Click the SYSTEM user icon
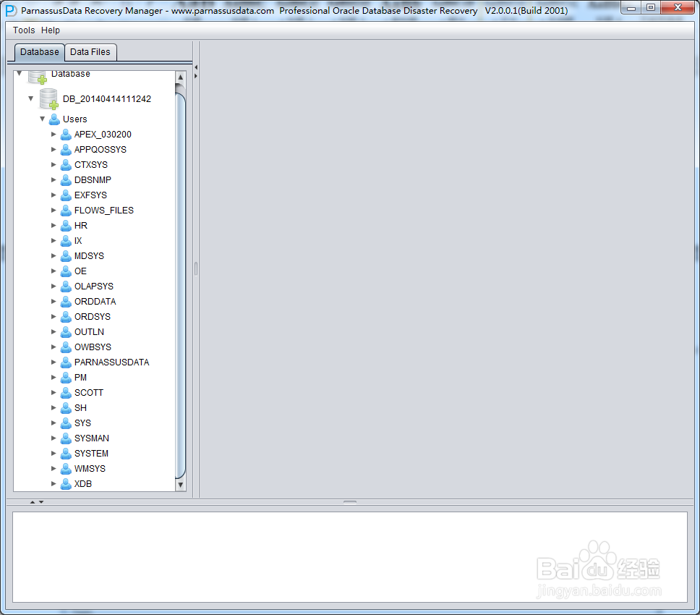 pyautogui.click(x=66, y=454)
